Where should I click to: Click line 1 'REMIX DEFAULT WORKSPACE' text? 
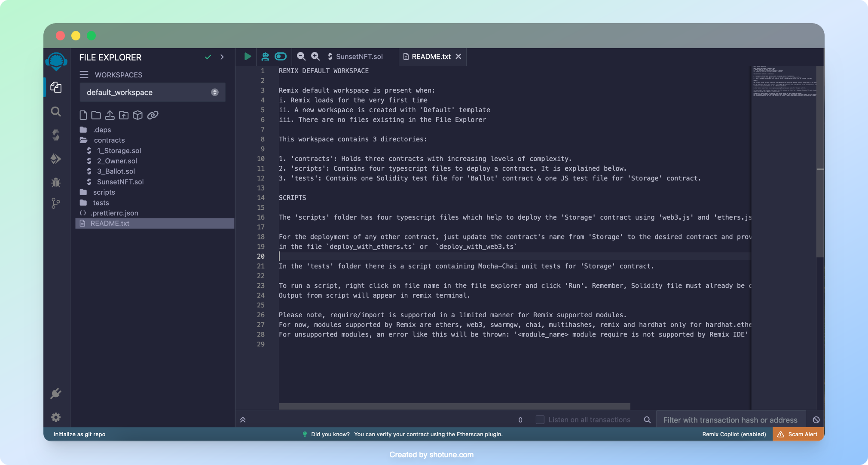point(324,71)
